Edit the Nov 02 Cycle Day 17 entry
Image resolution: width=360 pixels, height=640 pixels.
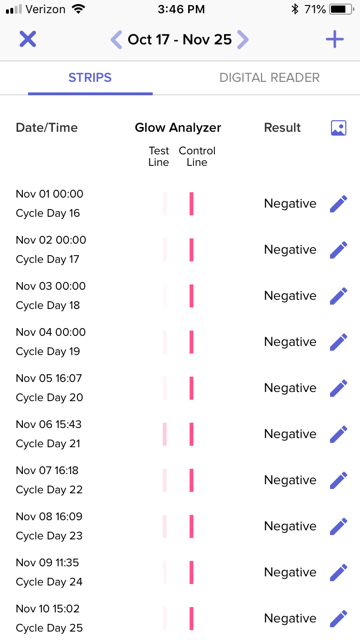click(338, 250)
